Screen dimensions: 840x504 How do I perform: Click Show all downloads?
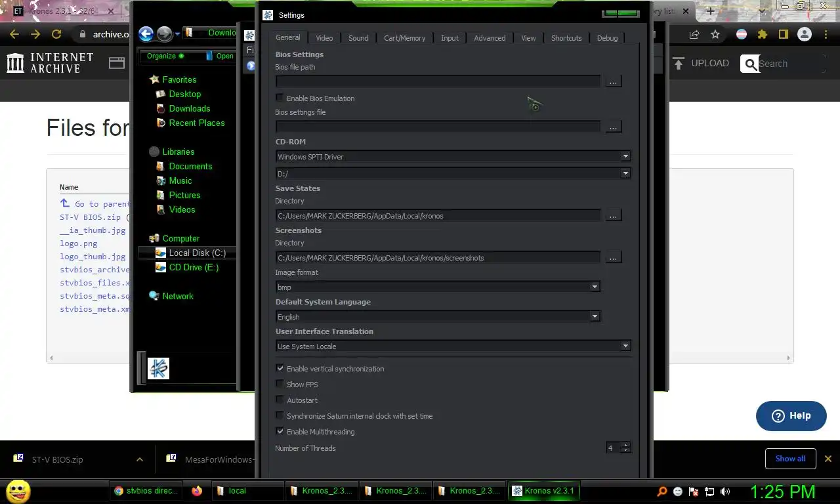click(x=790, y=459)
